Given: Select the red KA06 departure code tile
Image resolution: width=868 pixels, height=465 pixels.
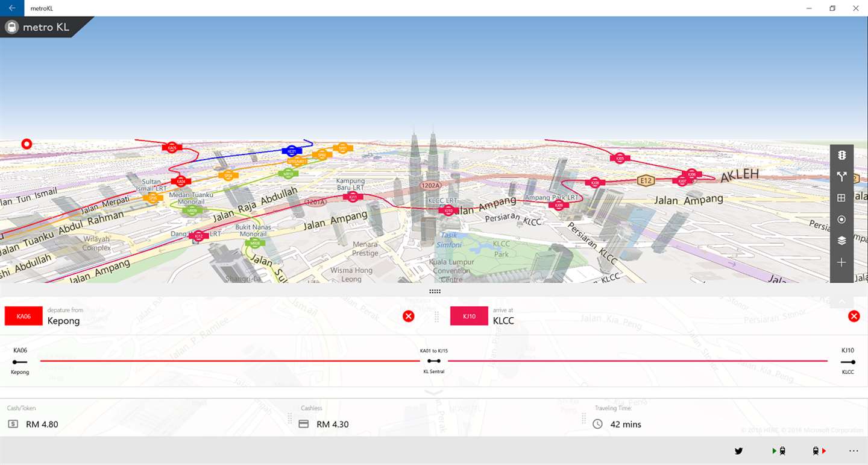Looking at the screenshot, I should click(24, 316).
